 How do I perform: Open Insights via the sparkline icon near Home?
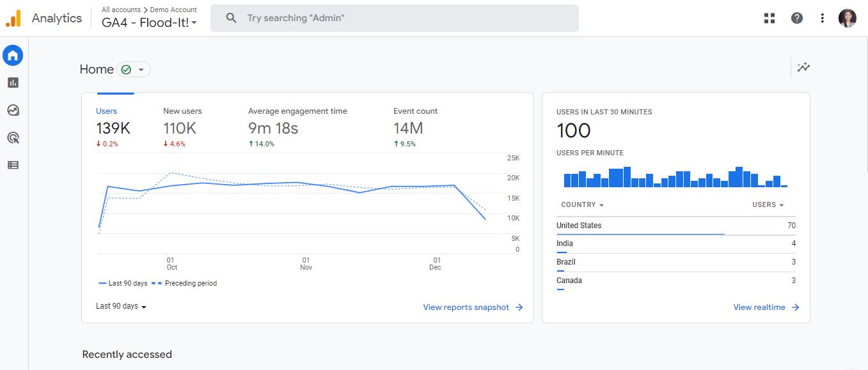(x=803, y=68)
